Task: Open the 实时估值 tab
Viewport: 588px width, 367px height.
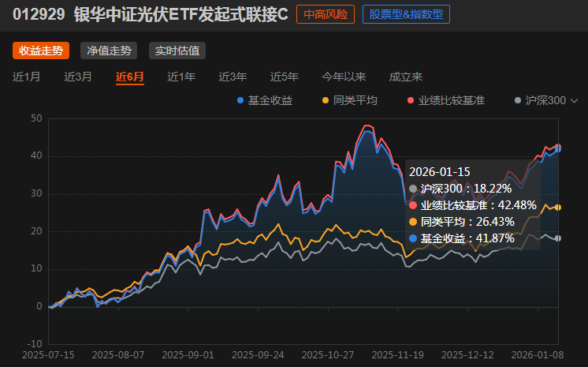Action: [x=177, y=51]
